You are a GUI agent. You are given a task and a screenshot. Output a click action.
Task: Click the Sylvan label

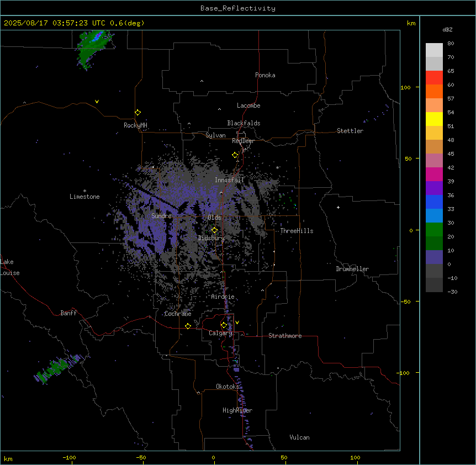[x=215, y=135]
